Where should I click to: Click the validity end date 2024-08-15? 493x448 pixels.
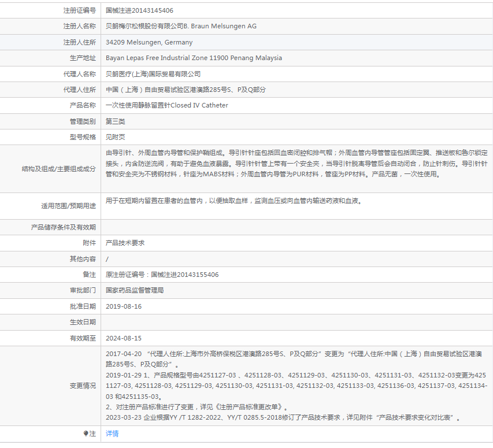click(124, 338)
